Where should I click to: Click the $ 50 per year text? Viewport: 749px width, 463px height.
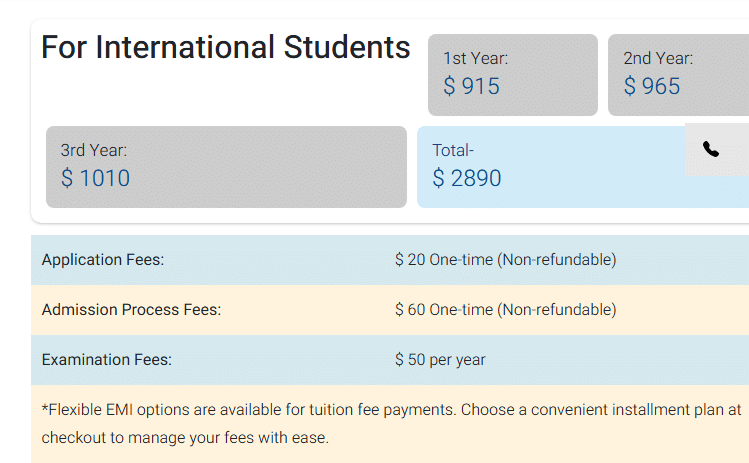(x=440, y=360)
